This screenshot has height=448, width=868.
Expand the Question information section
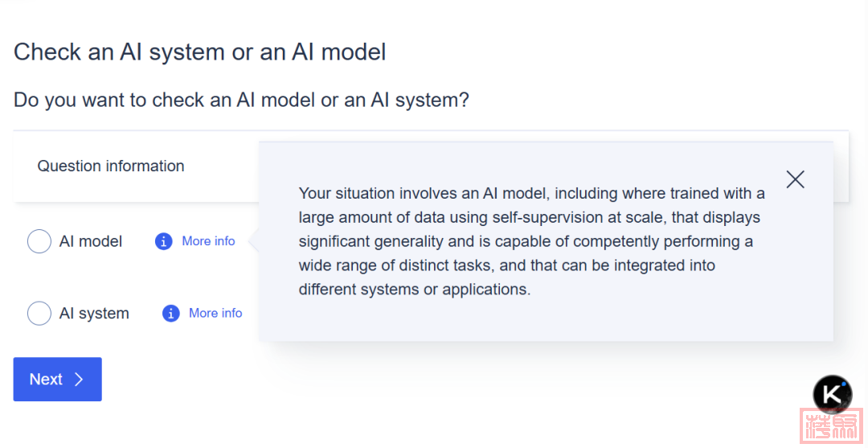(111, 166)
